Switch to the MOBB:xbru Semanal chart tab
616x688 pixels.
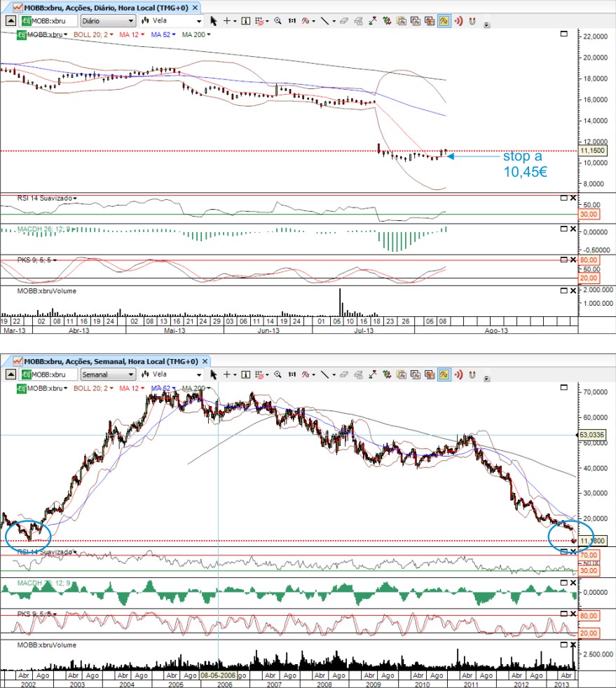pyautogui.click(x=105, y=360)
